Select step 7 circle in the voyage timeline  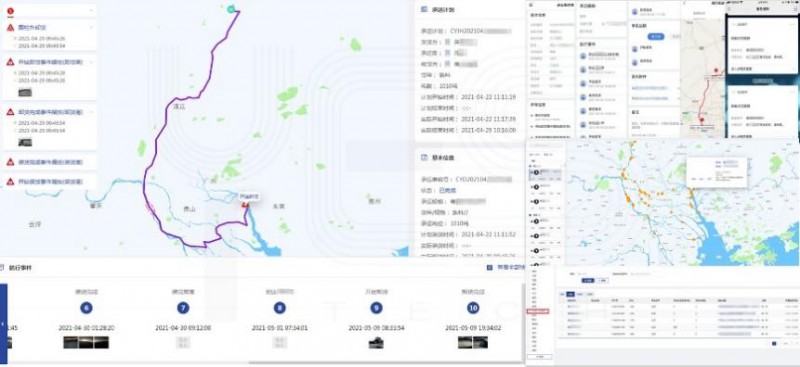point(183,308)
